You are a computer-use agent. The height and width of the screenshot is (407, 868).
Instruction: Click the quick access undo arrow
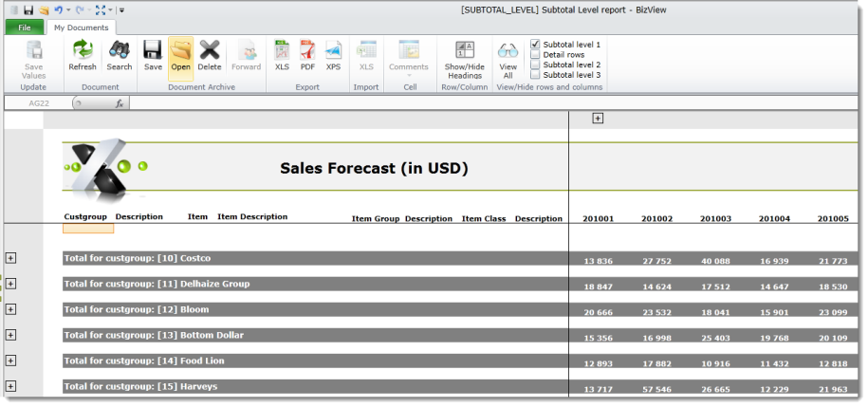59,9
